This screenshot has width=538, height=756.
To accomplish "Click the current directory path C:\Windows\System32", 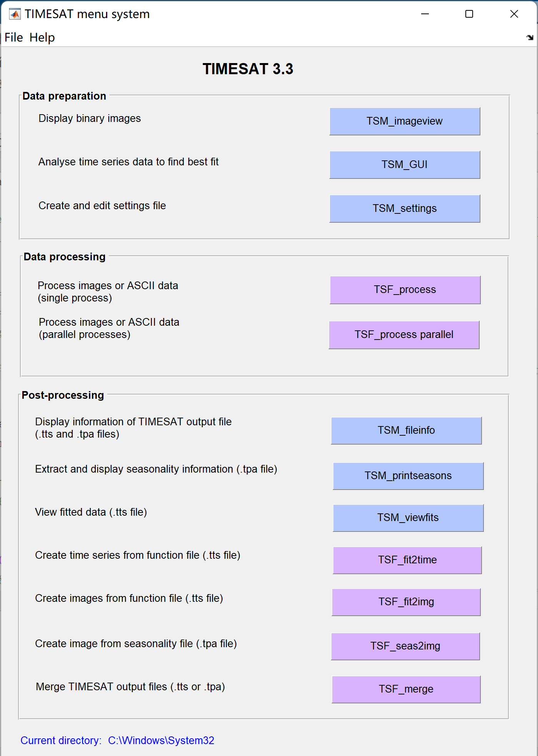I will click(161, 741).
